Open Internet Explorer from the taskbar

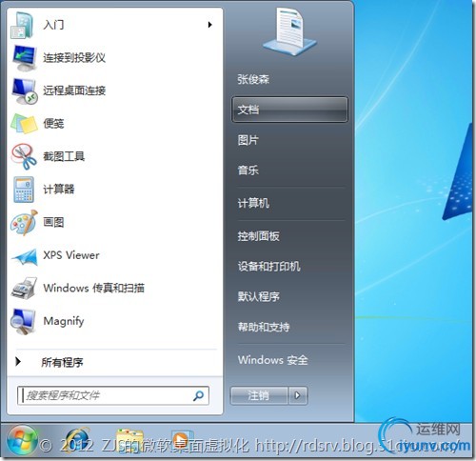coord(77,441)
